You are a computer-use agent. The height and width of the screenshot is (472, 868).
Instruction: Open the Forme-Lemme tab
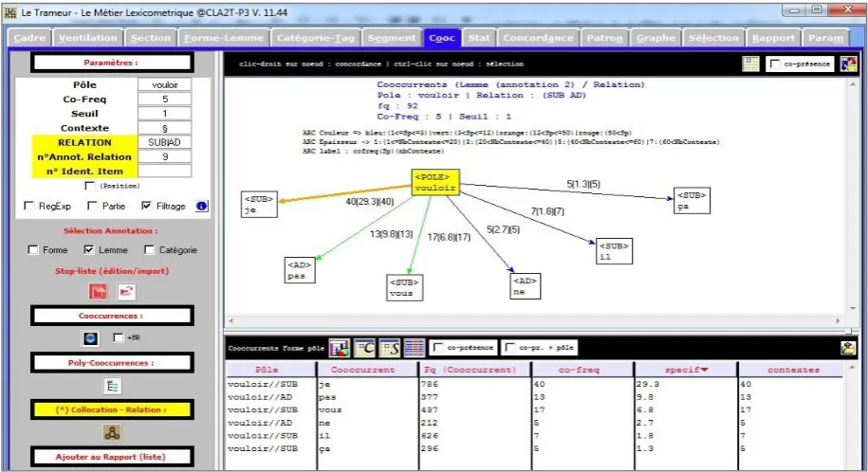pyautogui.click(x=224, y=38)
